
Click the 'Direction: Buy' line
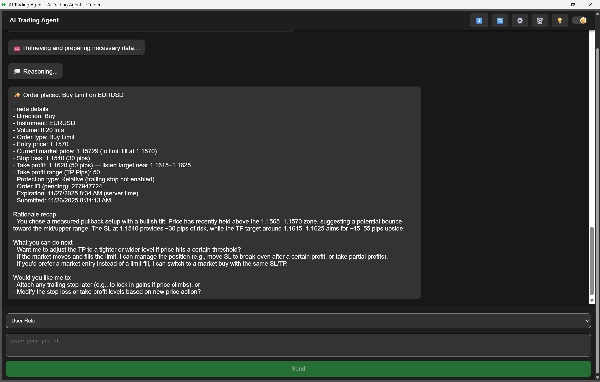pos(34,116)
